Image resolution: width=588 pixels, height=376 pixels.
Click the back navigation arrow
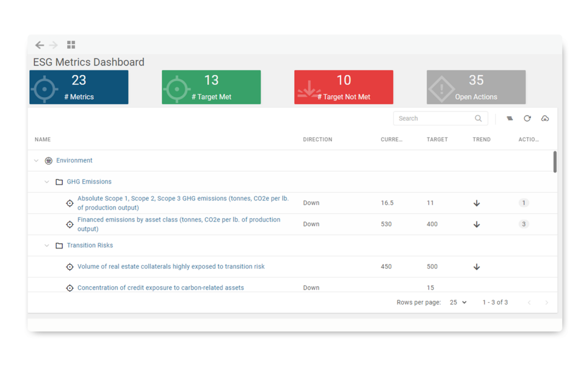pyautogui.click(x=40, y=45)
